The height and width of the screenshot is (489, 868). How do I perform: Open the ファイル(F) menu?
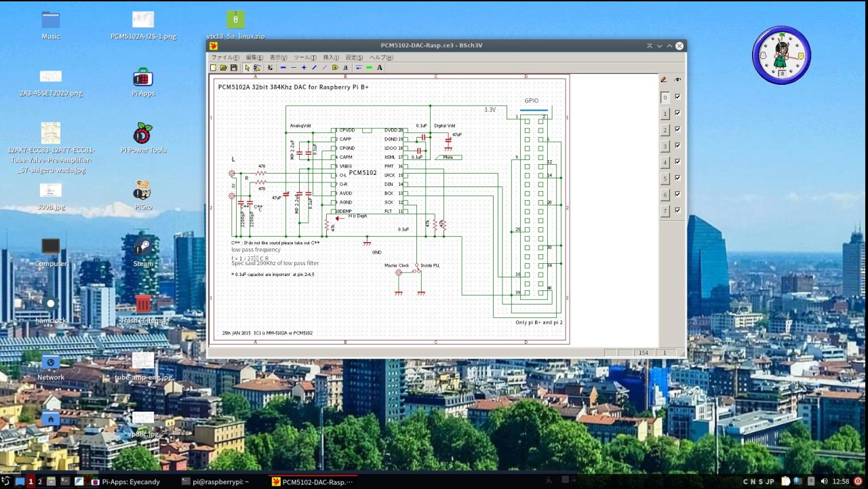click(225, 58)
